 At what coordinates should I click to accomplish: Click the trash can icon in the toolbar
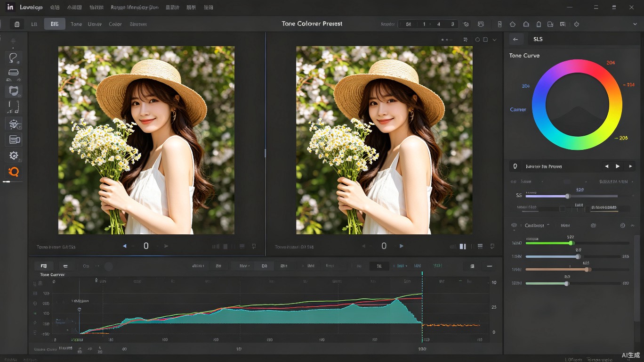coord(17,24)
